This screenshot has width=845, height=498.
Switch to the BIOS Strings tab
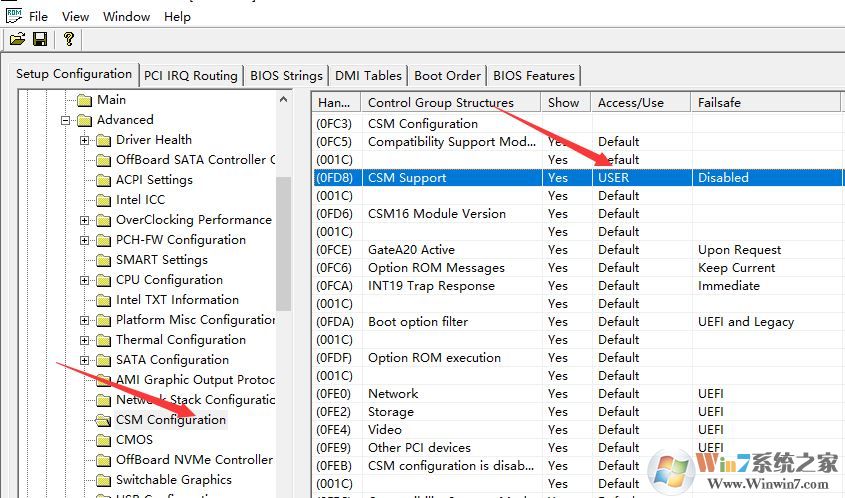(x=286, y=75)
